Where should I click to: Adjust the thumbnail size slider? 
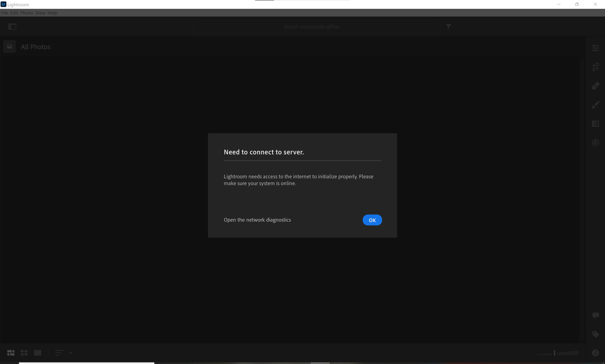(x=554, y=353)
